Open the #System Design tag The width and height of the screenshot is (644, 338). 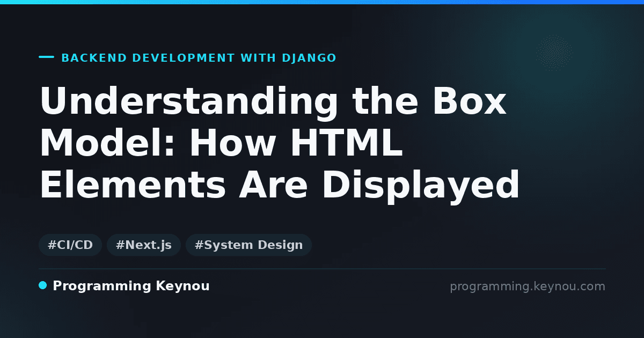pyautogui.click(x=248, y=245)
